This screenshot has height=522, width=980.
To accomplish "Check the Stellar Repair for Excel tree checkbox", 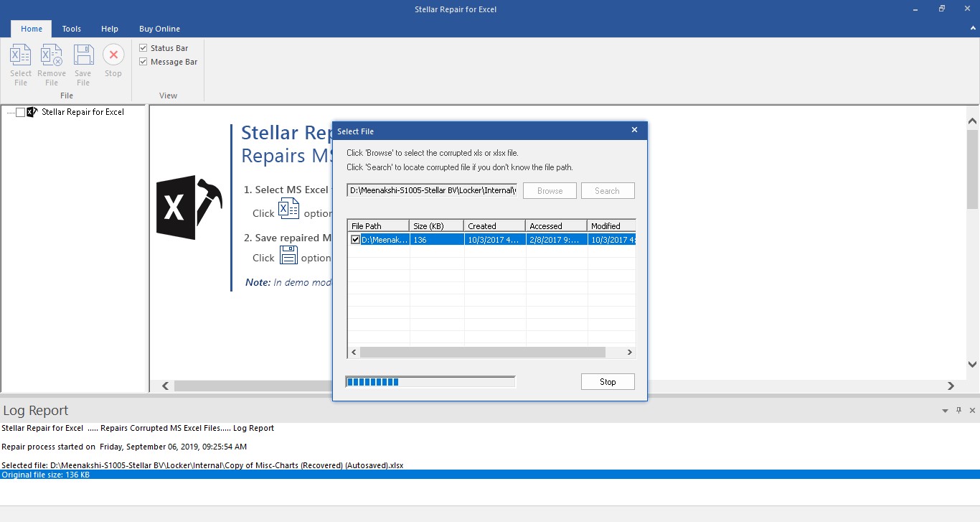I will click(20, 112).
